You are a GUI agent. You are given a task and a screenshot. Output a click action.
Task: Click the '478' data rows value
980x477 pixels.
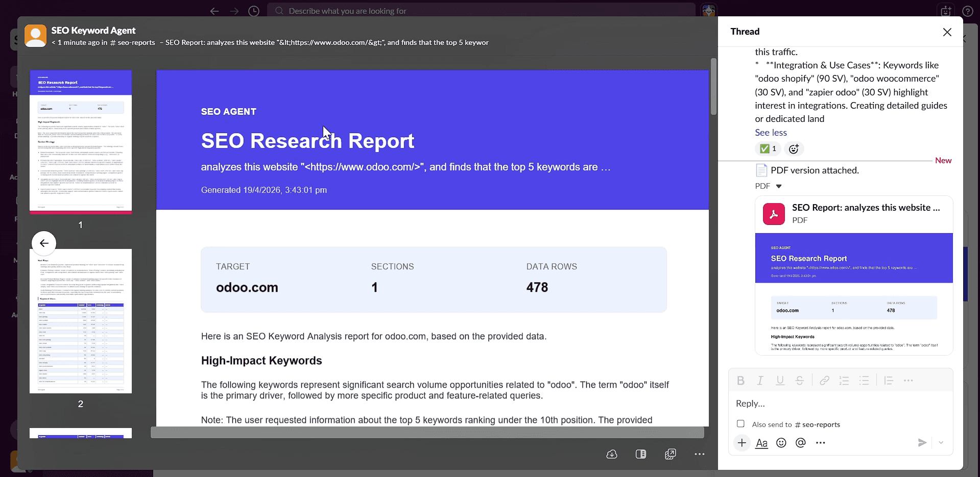(x=537, y=287)
